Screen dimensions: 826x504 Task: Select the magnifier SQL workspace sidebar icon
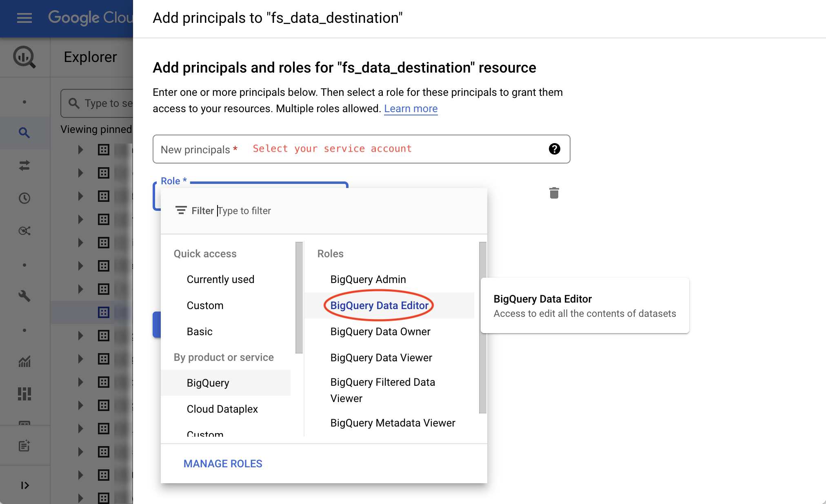click(x=24, y=133)
